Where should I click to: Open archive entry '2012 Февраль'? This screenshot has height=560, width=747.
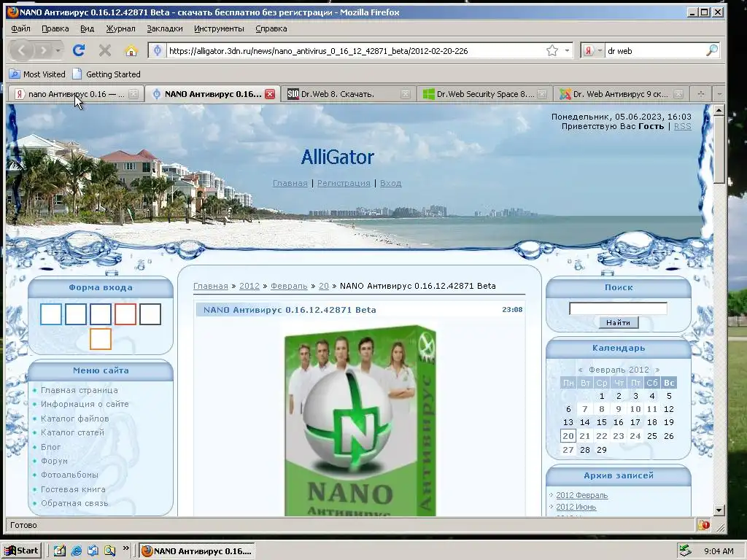581,495
